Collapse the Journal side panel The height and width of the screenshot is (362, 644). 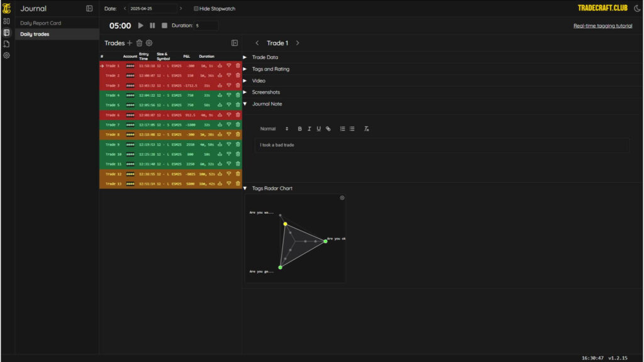coord(89,9)
